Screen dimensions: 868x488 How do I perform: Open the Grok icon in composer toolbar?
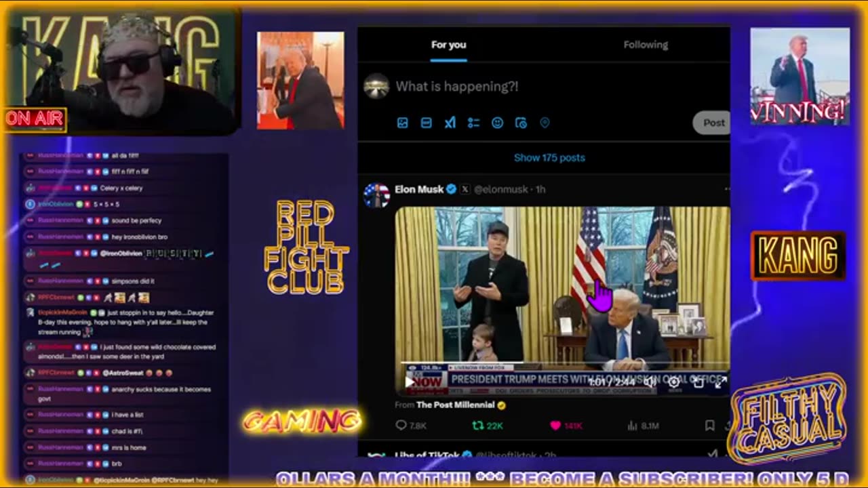450,123
